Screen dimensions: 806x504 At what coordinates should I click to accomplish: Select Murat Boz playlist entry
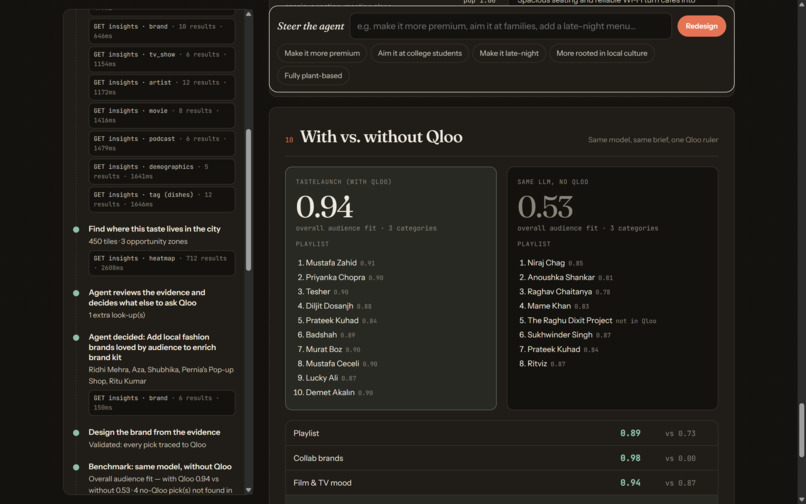click(323, 349)
